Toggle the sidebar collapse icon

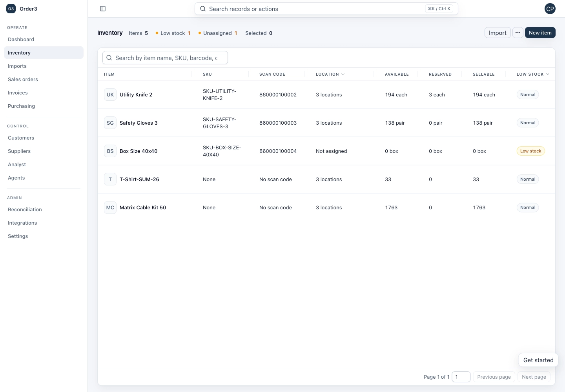pos(103,9)
